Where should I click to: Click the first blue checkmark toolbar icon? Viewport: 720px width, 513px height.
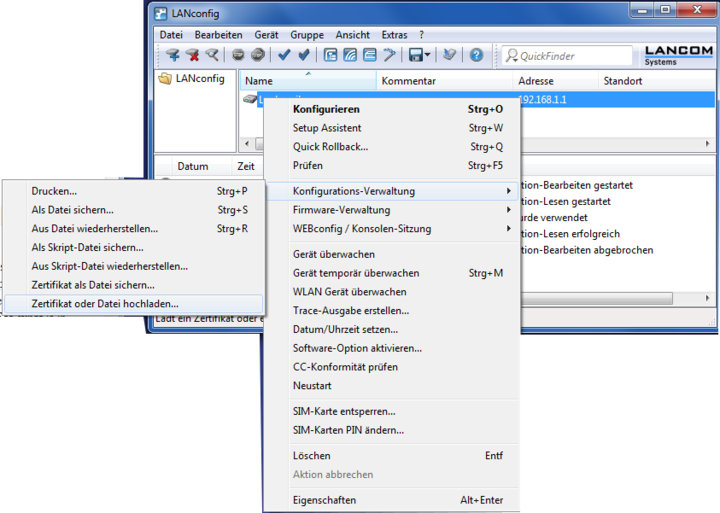click(x=284, y=55)
